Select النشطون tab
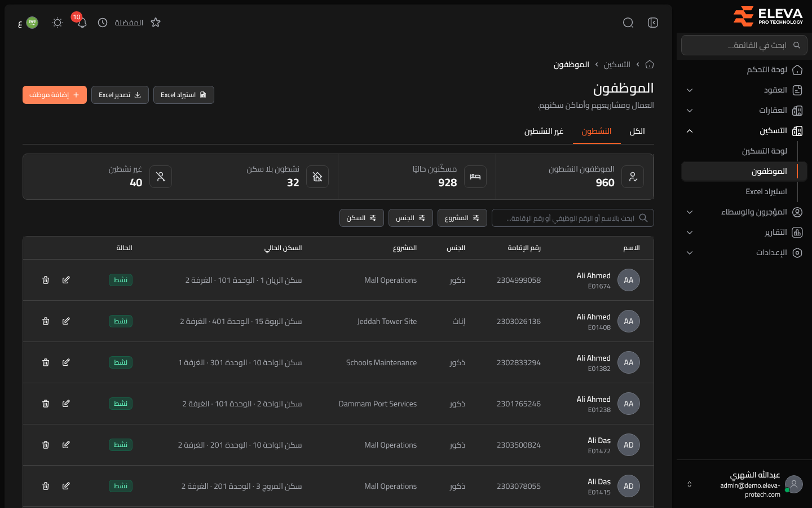The height and width of the screenshot is (508, 812). click(x=597, y=131)
